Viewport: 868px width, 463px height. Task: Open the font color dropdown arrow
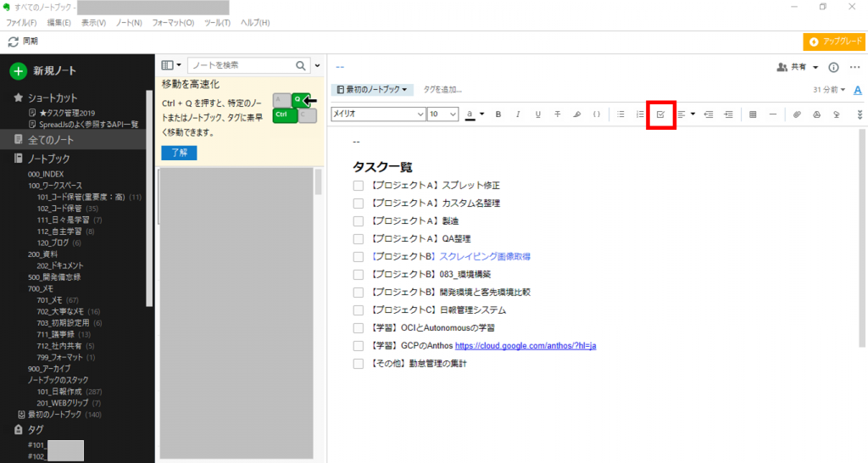click(x=482, y=114)
